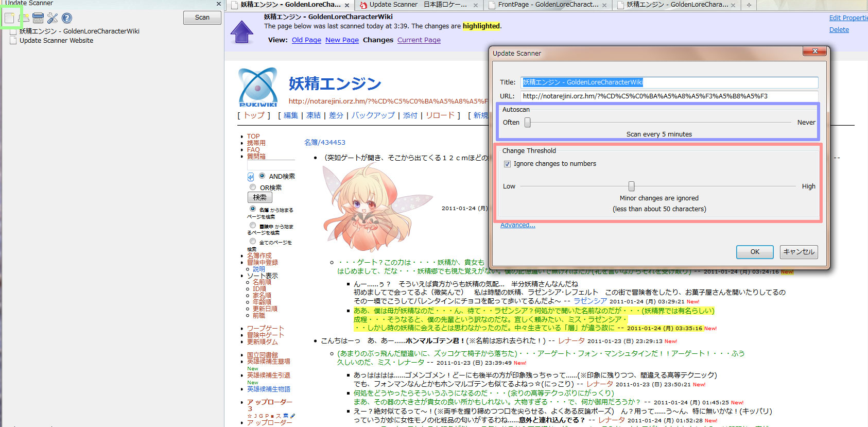Click the purple up arrow icon
The height and width of the screenshot is (427, 868).
tap(242, 32)
